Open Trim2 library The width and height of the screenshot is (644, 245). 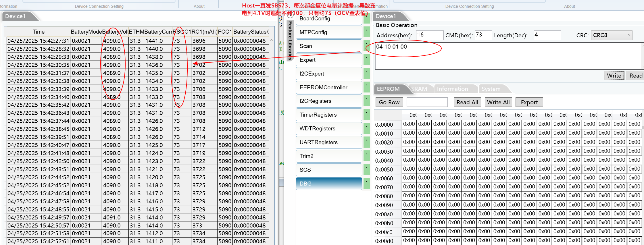[329, 156]
